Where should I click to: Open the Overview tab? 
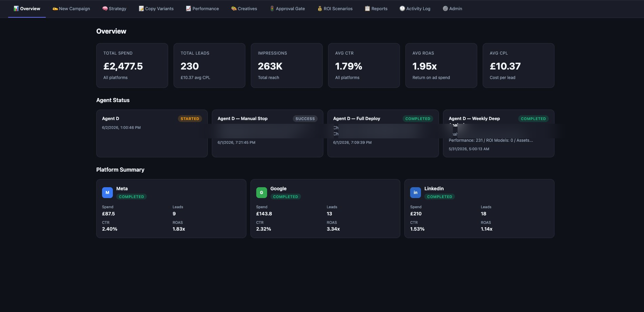point(27,8)
